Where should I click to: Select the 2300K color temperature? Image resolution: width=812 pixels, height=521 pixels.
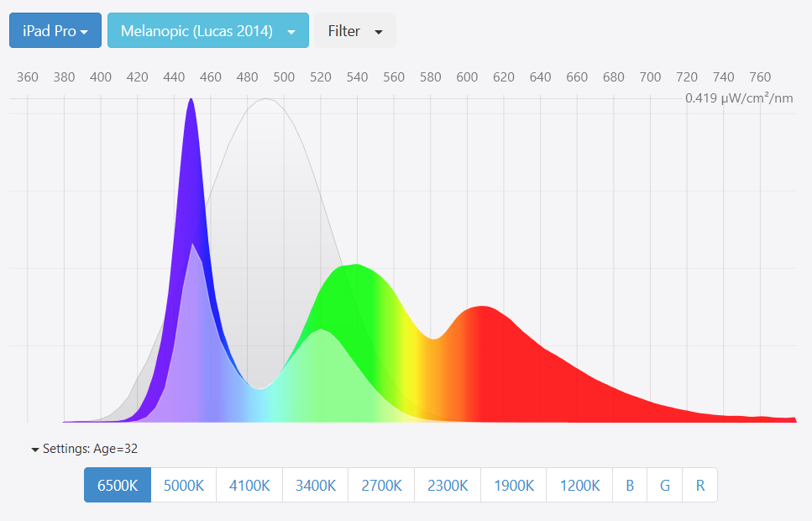(x=448, y=485)
